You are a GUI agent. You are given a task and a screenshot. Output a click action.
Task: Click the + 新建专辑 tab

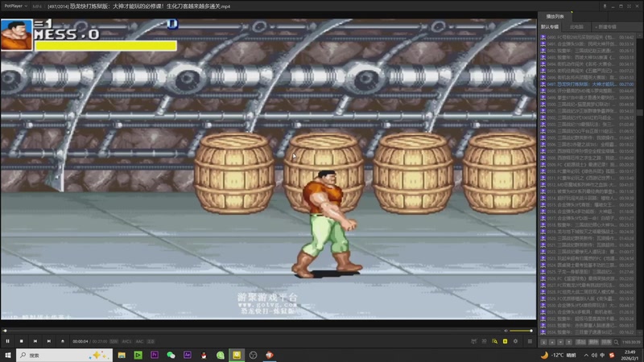606,27
